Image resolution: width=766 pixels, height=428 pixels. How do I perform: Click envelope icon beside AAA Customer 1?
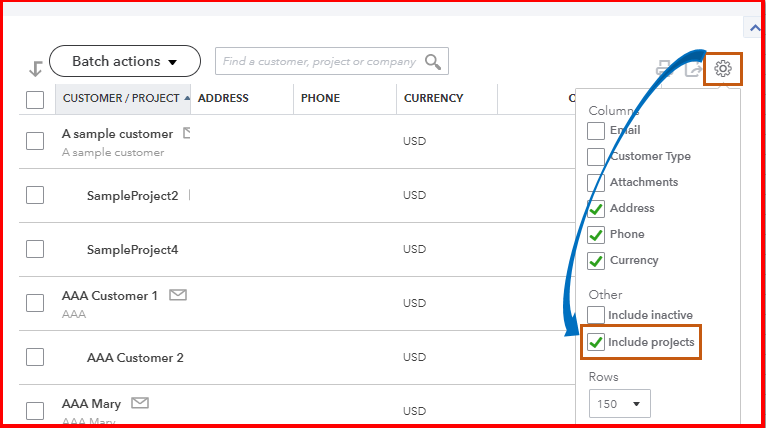178,295
